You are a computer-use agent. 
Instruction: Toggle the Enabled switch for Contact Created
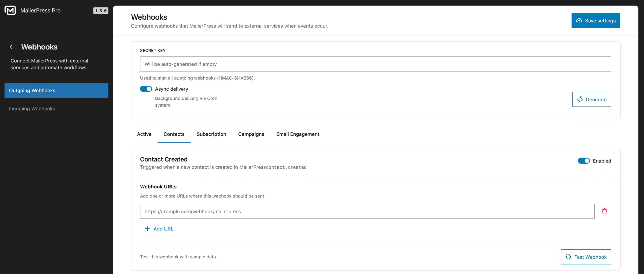pyautogui.click(x=584, y=161)
